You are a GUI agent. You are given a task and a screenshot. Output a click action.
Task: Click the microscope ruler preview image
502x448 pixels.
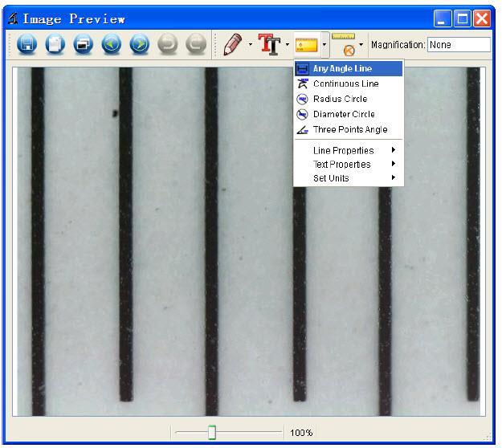click(x=249, y=242)
